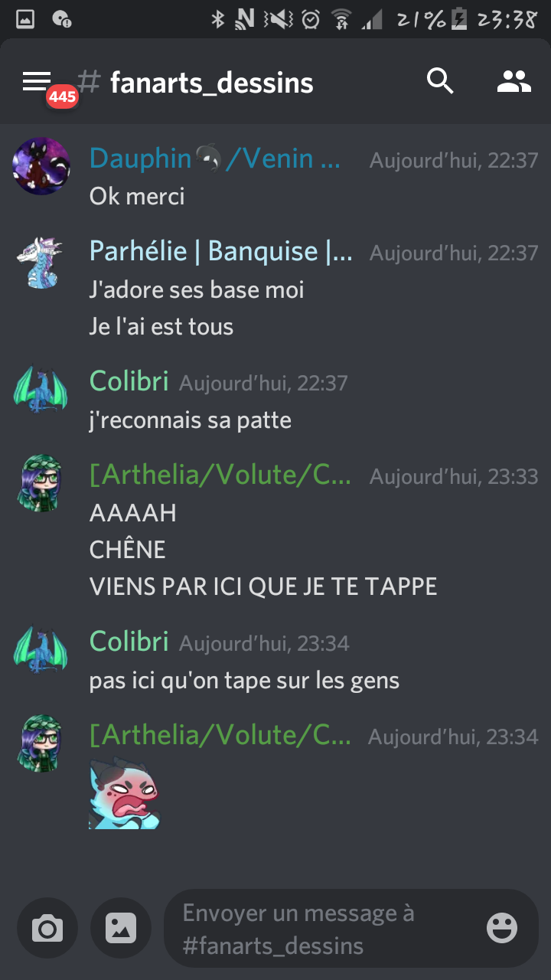Tap the fanarts_dessins channel title

212,83
